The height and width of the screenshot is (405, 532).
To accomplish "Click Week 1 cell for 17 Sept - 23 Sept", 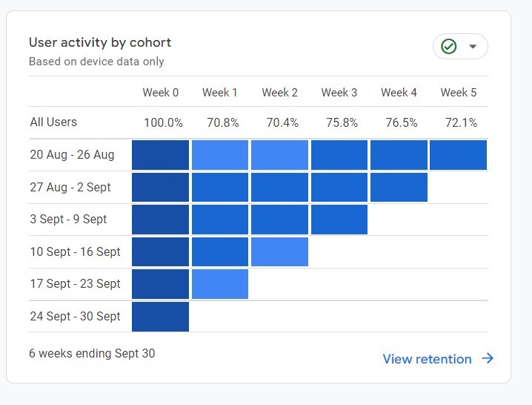I will (220, 284).
